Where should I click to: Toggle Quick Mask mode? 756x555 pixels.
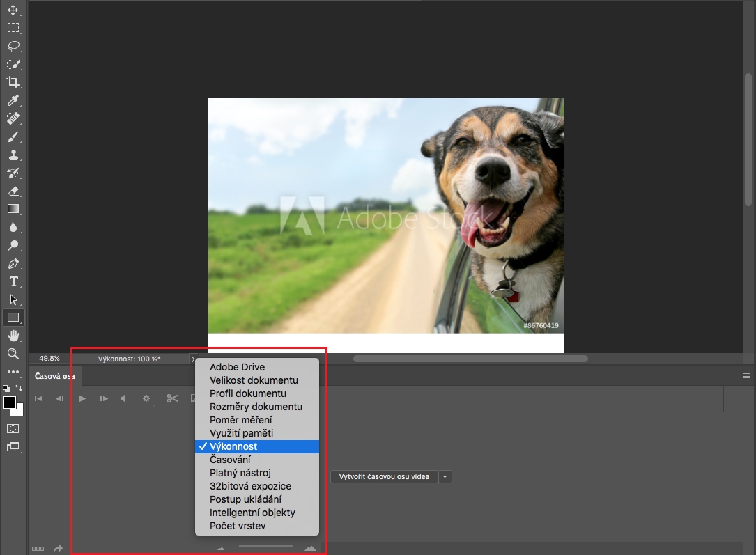[13, 429]
